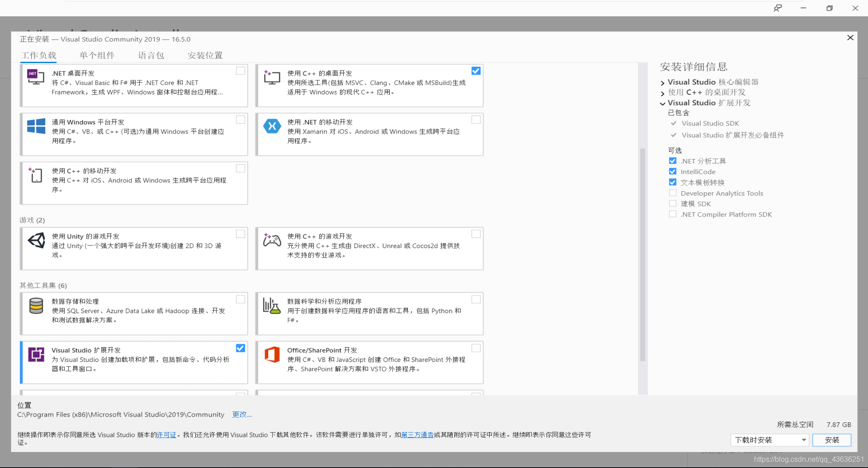Expand 使用 C++ 的桌面开发 details
868x468 pixels.
point(663,93)
